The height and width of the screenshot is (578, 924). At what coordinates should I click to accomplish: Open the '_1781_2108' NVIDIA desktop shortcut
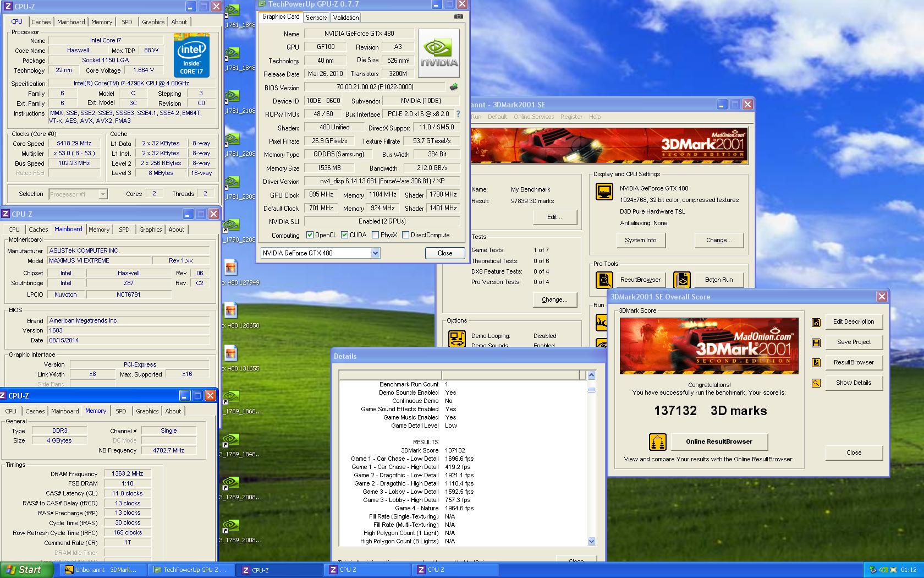click(x=231, y=96)
